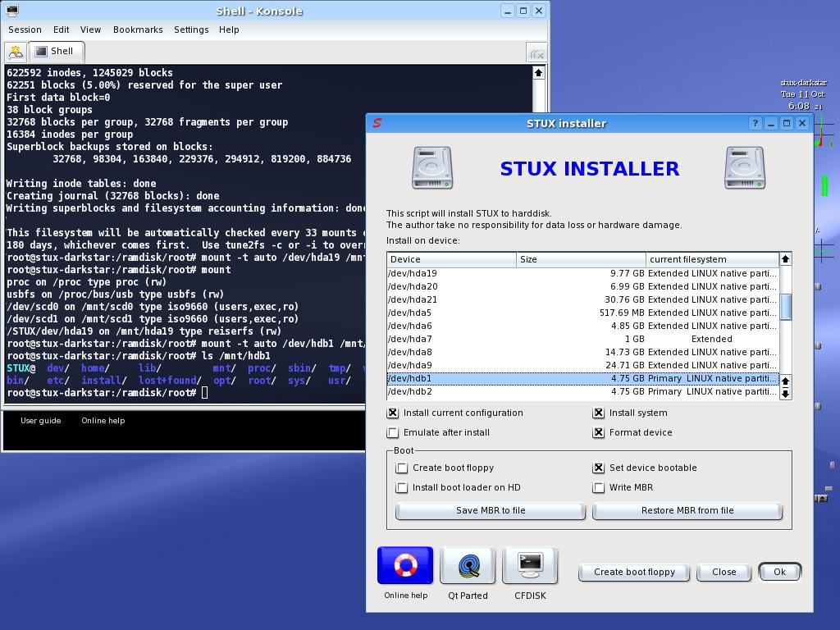Select /dev/hda9 row in device list
This screenshot has height=630, width=840.
582,365
